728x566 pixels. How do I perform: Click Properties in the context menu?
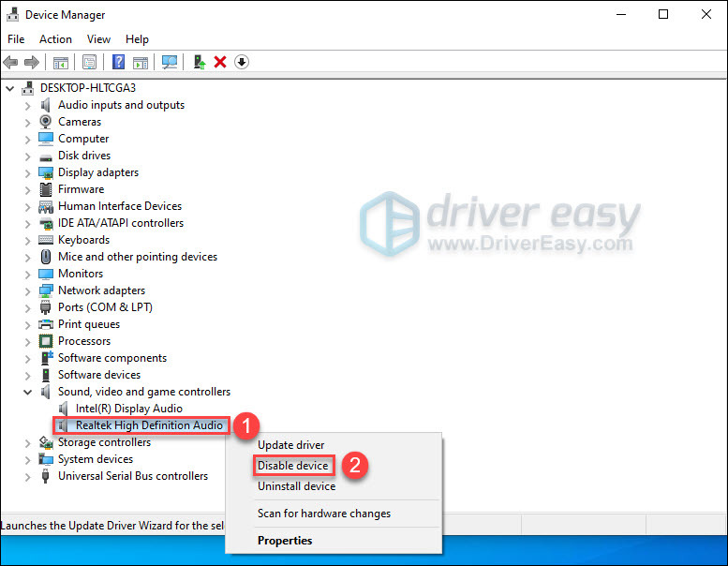[x=285, y=541]
